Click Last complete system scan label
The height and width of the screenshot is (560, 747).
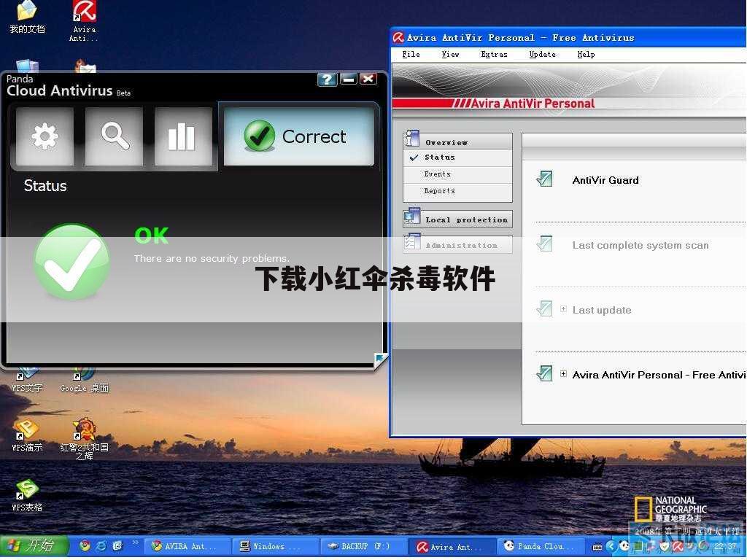(640, 245)
